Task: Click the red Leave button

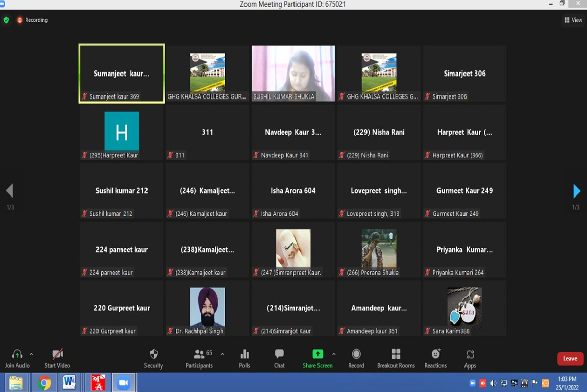Action: click(x=570, y=359)
